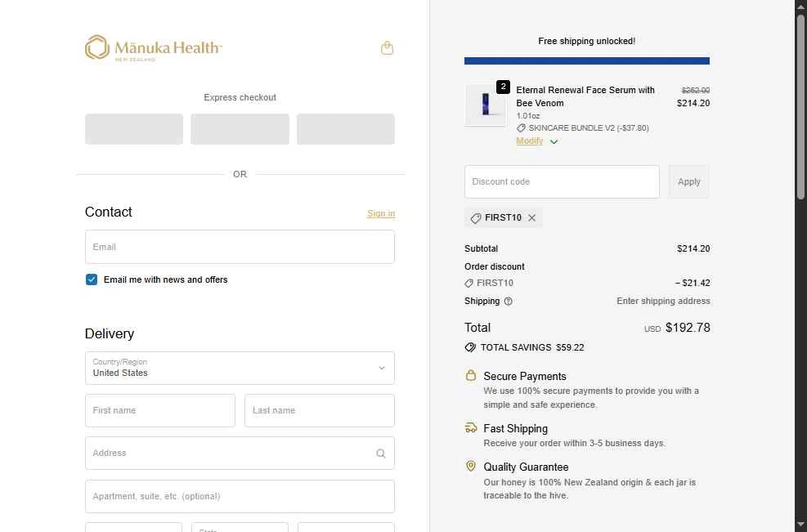This screenshot has width=807, height=532.
Task: Click into the First name field
Action: coord(160,410)
